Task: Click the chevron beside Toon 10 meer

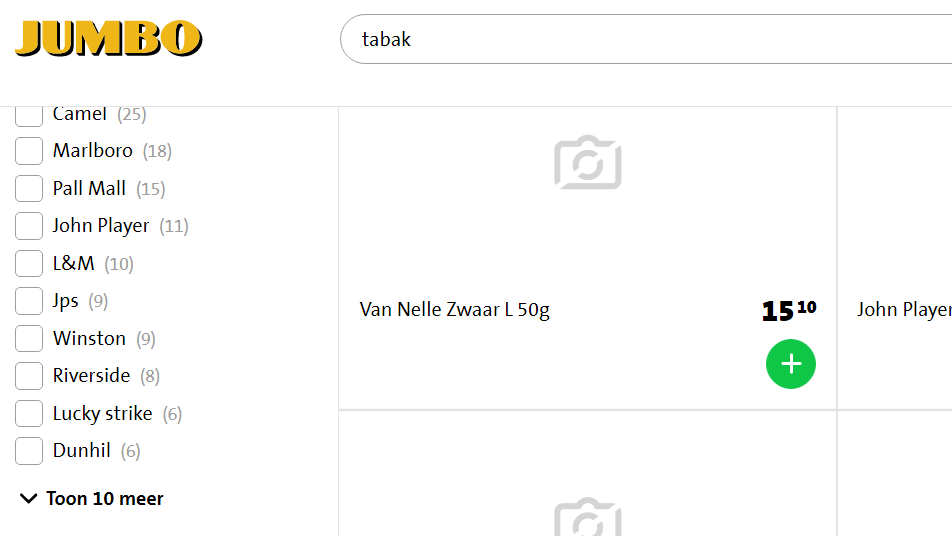Action: click(x=29, y=498)
